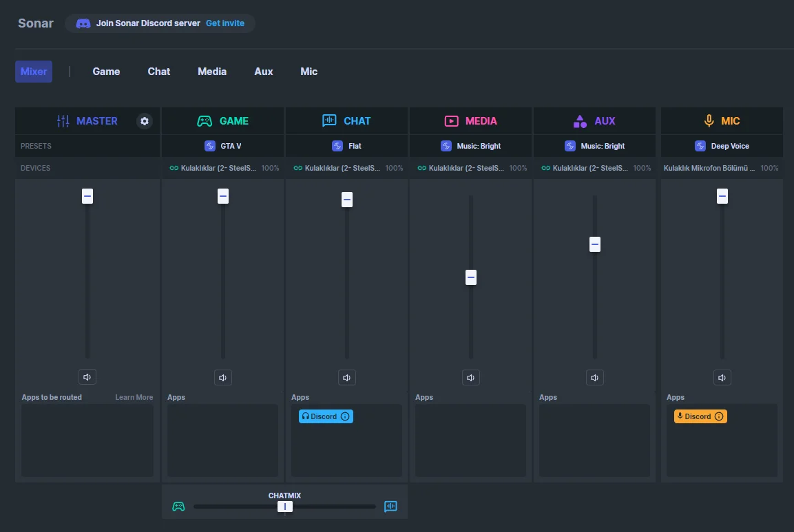The image size is (794, 532).
Task: Click Flat preset icon in Chat
Action: click(337, 146)
